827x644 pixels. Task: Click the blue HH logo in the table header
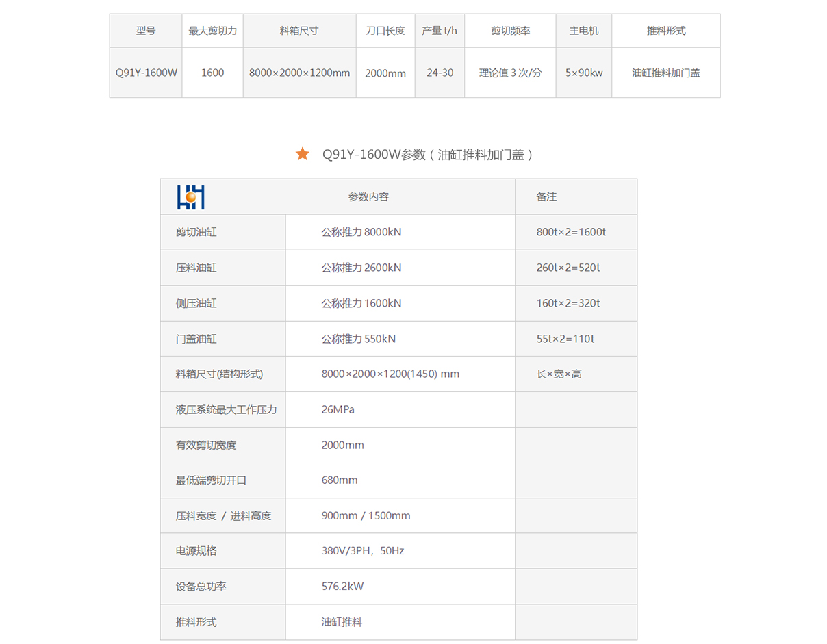coord(191,197)
